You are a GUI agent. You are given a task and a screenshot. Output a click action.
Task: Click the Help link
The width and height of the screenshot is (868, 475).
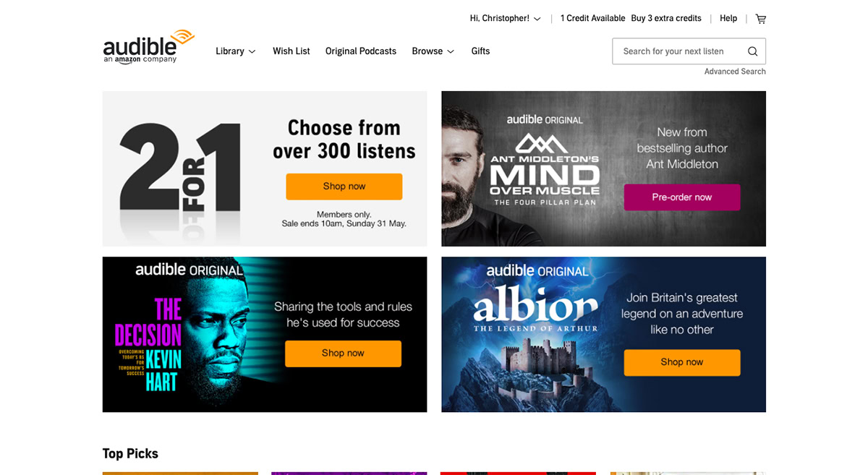(x=728, y=19)
